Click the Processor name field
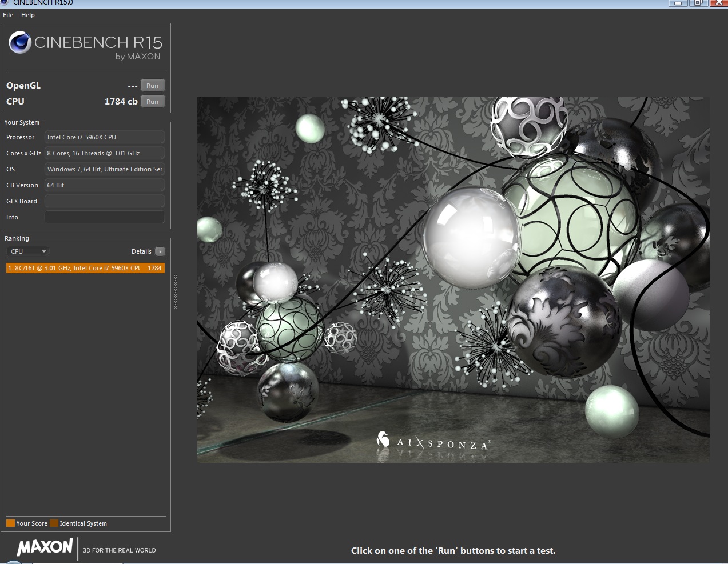This screenshot has height=564, width=728. pos(105,137)
